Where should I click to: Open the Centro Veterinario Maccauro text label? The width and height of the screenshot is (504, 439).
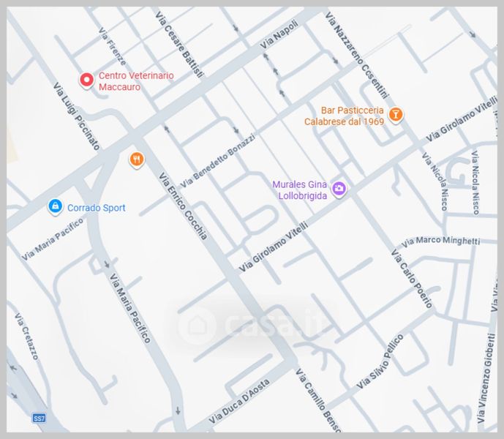pyautogui.click(x=135, y=81)
